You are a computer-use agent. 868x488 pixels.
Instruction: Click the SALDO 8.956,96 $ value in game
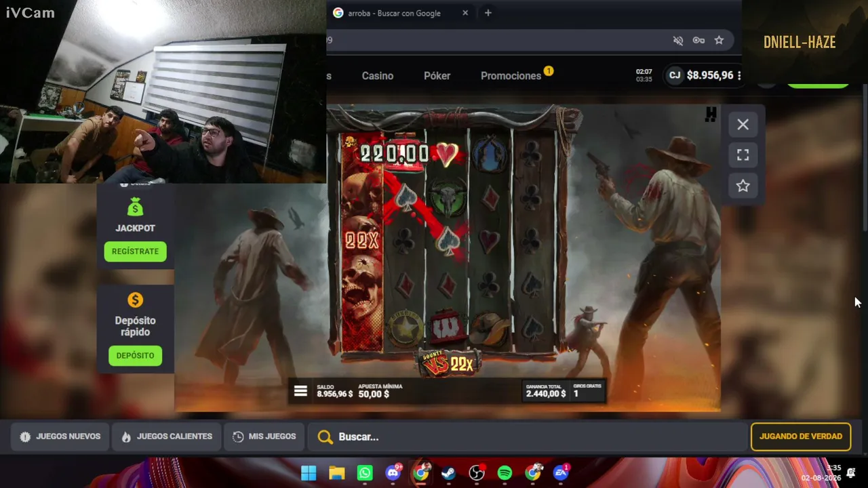point(334,394)
